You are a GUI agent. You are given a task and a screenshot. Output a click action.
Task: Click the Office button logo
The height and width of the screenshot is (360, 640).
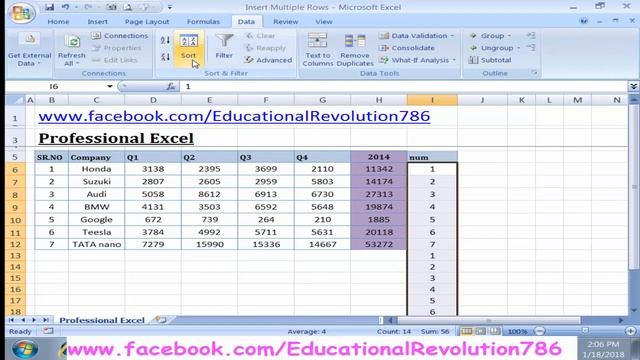pos(21,13)
